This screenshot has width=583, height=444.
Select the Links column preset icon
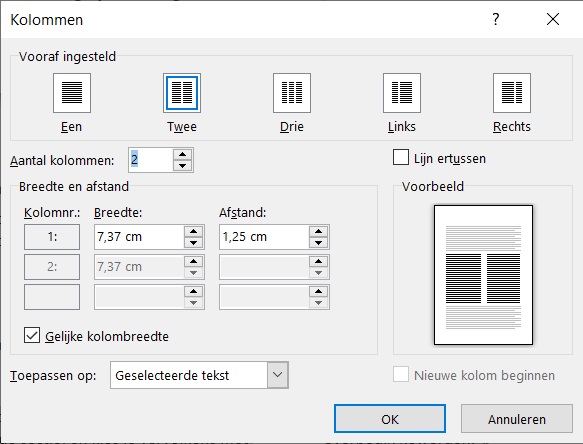coord(402,93)
